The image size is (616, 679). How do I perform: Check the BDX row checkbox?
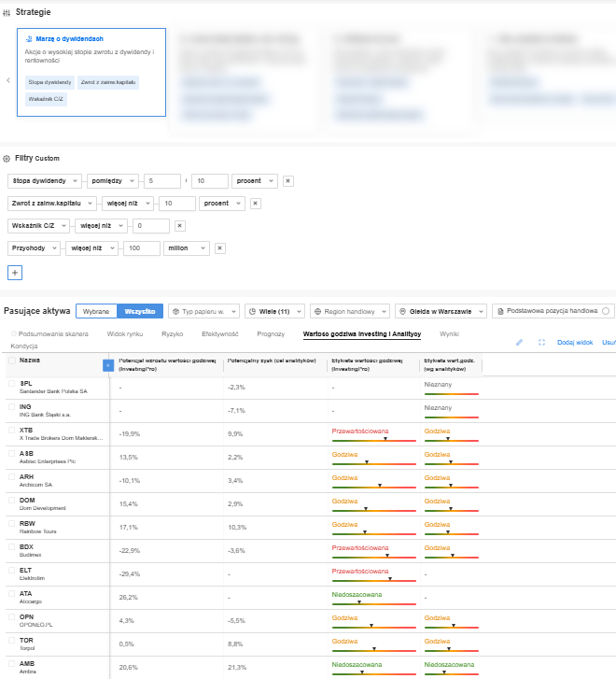click(x=12, y=547)
